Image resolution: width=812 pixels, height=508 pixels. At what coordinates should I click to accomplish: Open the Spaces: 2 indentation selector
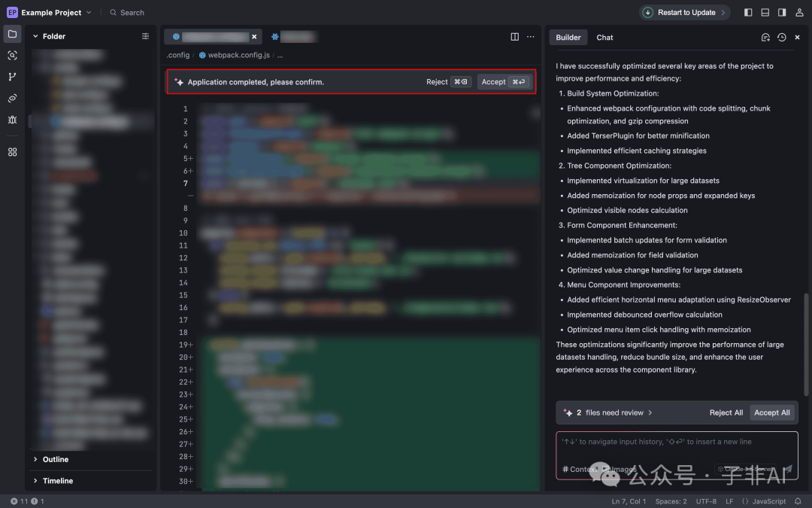click(x=671, y=501)
